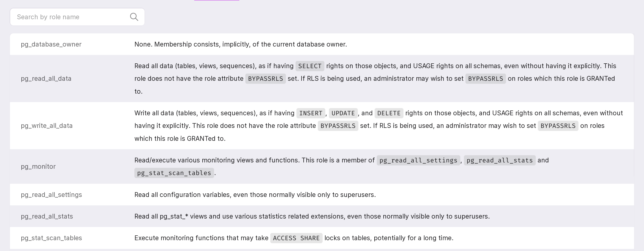Click pg_read_all_settings badge in pg_monitor description
Image resolution: width=644 pixels, height=251 pixels.
418,160
